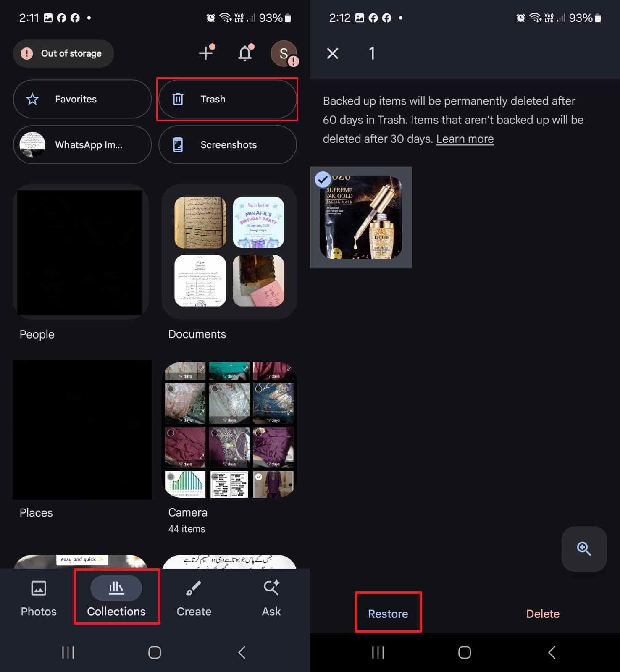The width and height of the screenshot is (620, 672).
Task: Tap back button on left phone
Action: click(x=242, y=652)
